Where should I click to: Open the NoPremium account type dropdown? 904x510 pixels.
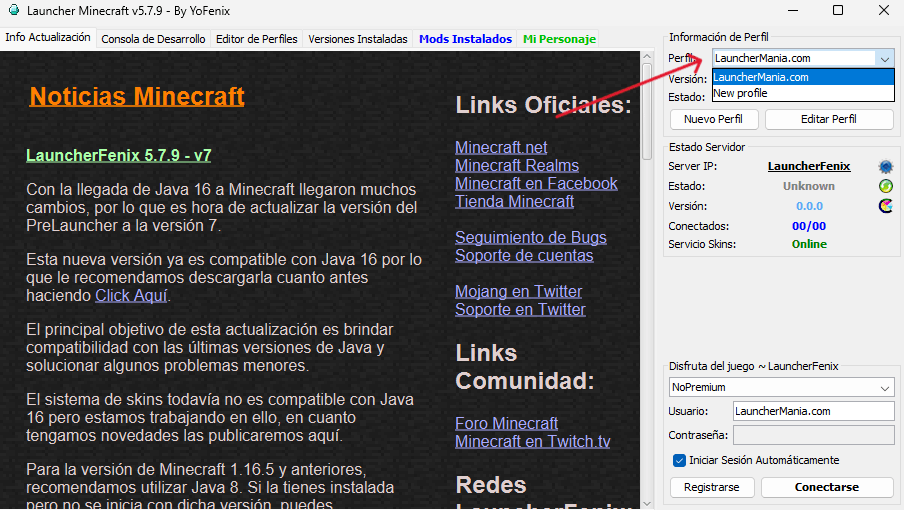[781, 387]
